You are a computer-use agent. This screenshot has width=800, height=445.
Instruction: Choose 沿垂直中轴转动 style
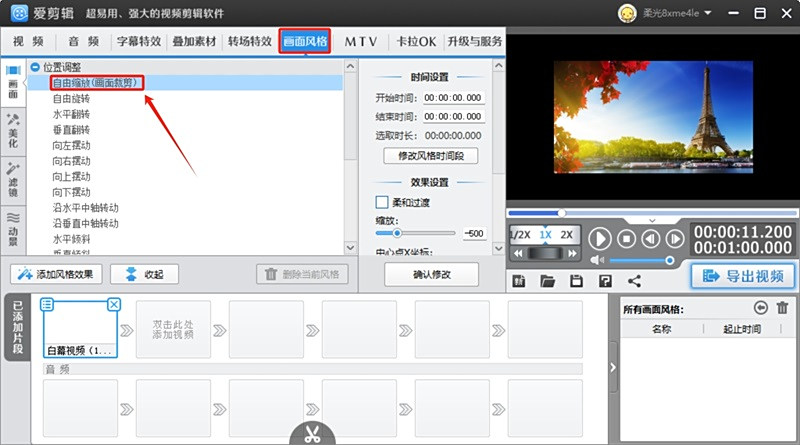coord(86,223)
